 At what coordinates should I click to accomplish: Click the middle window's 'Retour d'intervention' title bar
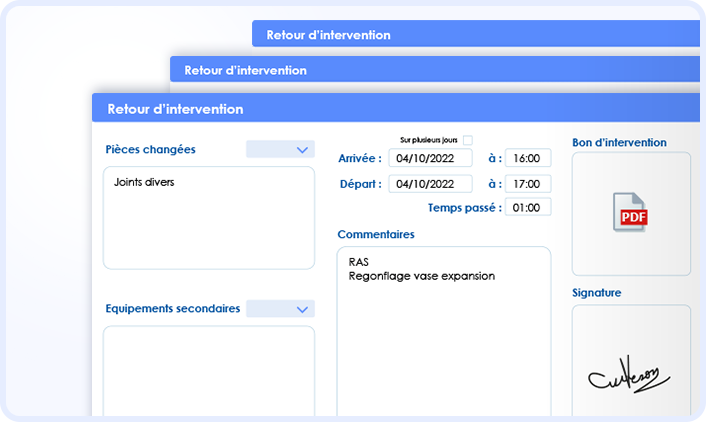(x=434, y=69)
